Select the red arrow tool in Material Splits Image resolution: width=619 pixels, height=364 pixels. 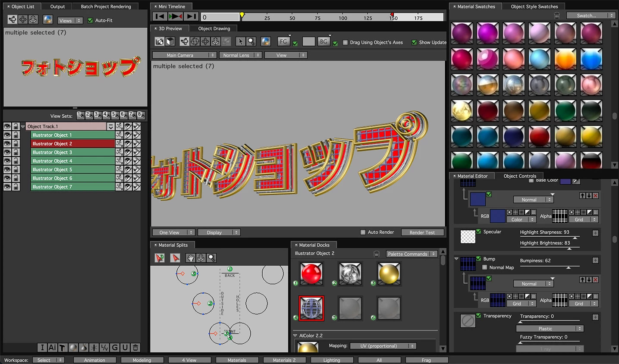[x=175, y=257]
